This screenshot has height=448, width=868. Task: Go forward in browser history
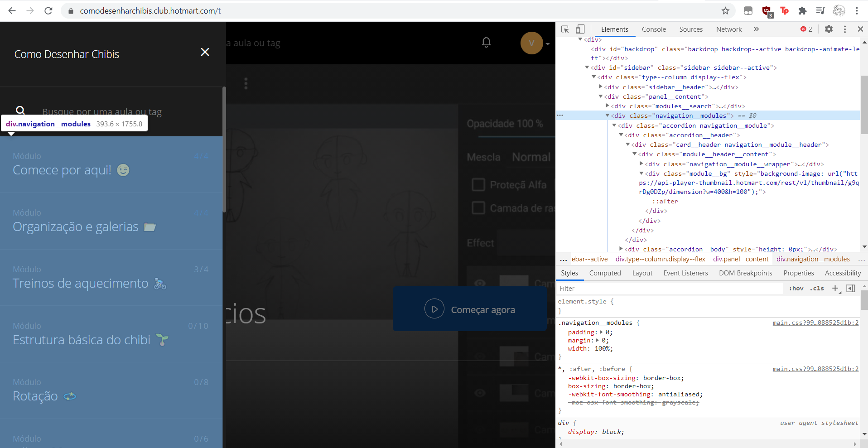click(x=30, y=10)
